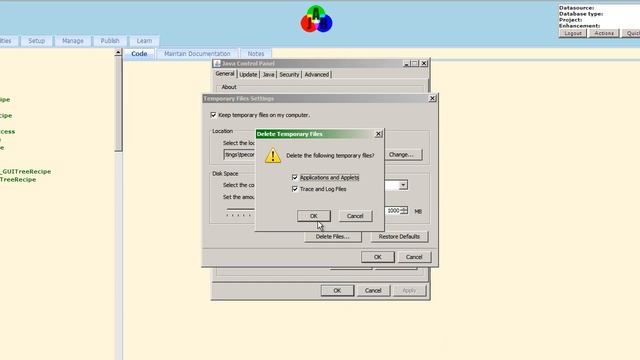Open the Publish menu
Viewport: 640px width, 360px height.
(110, 41)
